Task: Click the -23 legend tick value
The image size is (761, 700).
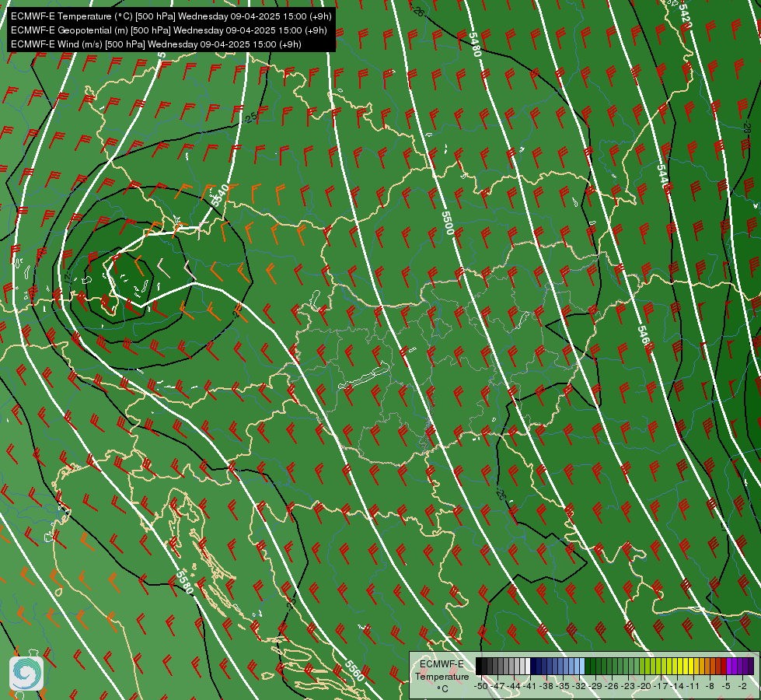Action: (628, 686)
